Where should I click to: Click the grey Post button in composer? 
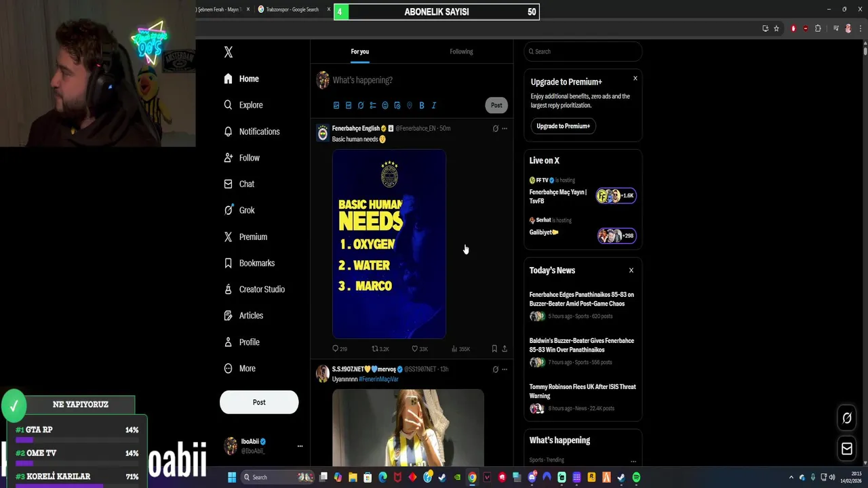(496, 105)
